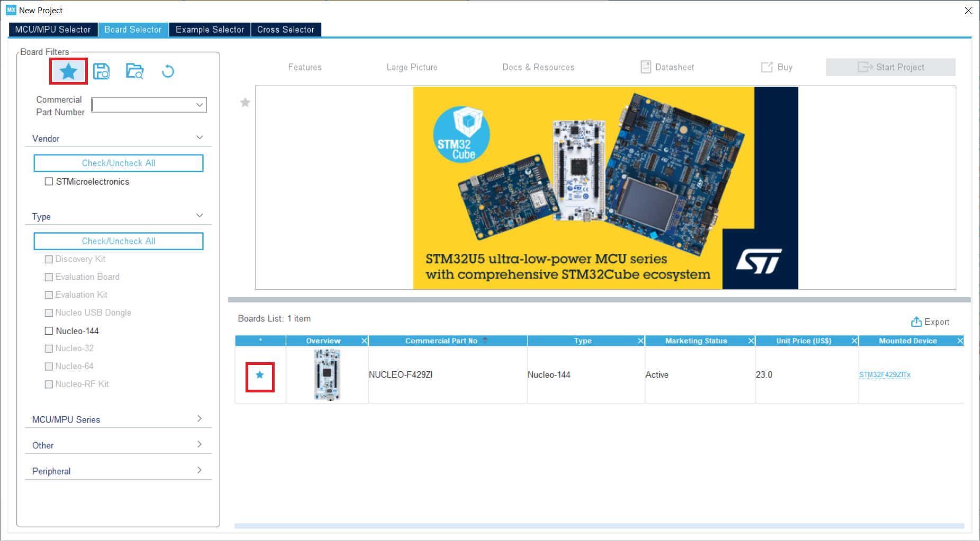Viewport: 980px width, 541px height.
Task: Check the Evaluation Board checkbox
Action: tap(49, 277)
